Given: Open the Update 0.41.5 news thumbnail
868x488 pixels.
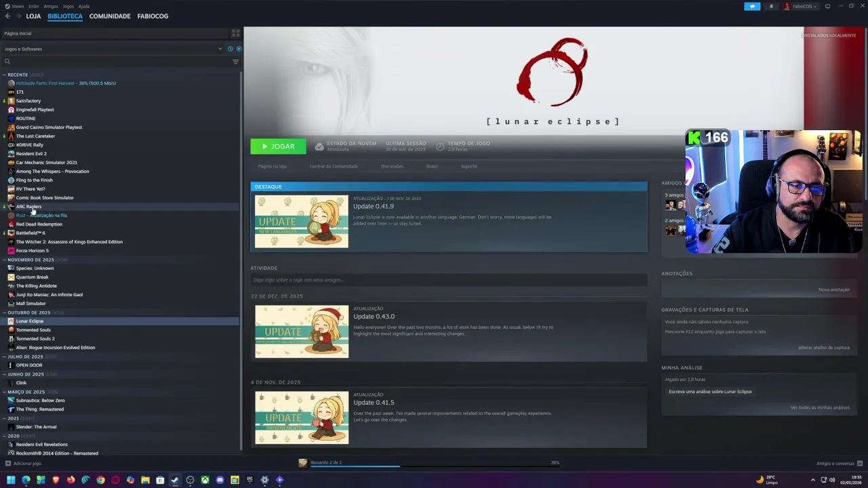Looking at the screenshot, I should tap(302, 418).
